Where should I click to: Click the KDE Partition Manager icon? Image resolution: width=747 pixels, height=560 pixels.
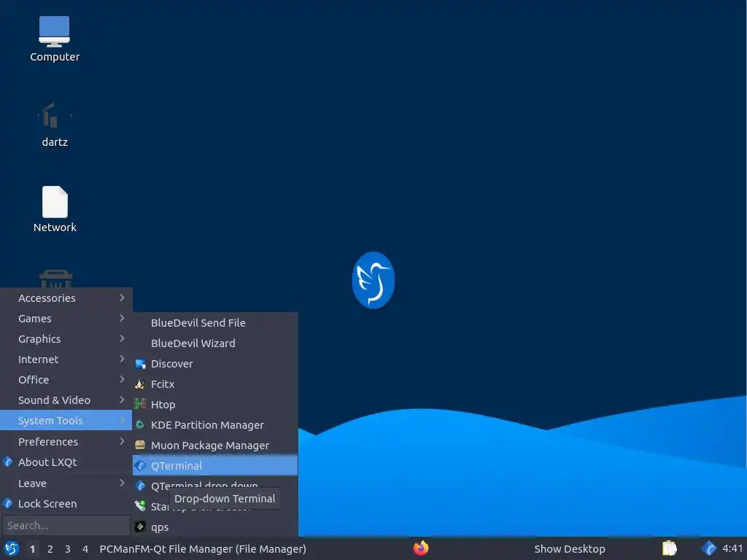[x=140, y=425]
